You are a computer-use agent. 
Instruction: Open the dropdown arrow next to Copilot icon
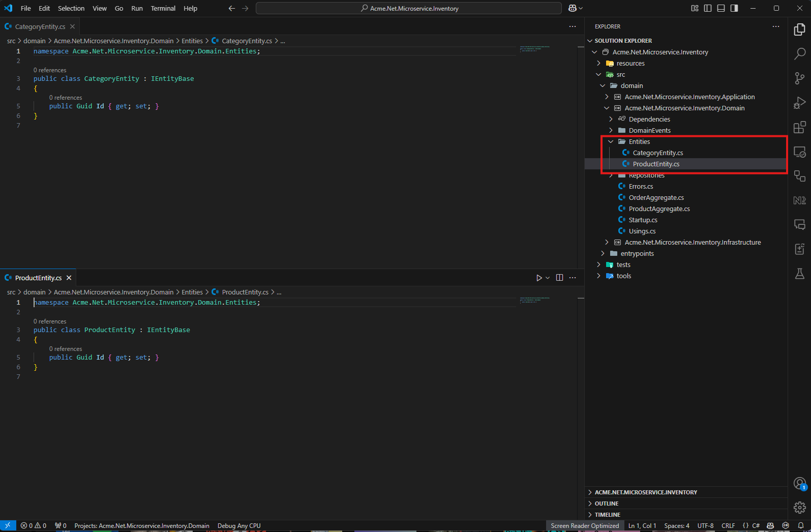(x=581, y=8)
